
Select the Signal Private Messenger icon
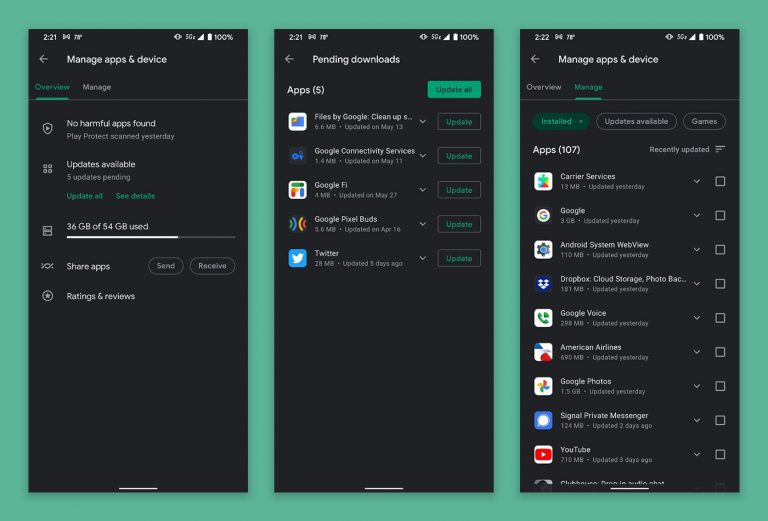[x=543, y=420]
